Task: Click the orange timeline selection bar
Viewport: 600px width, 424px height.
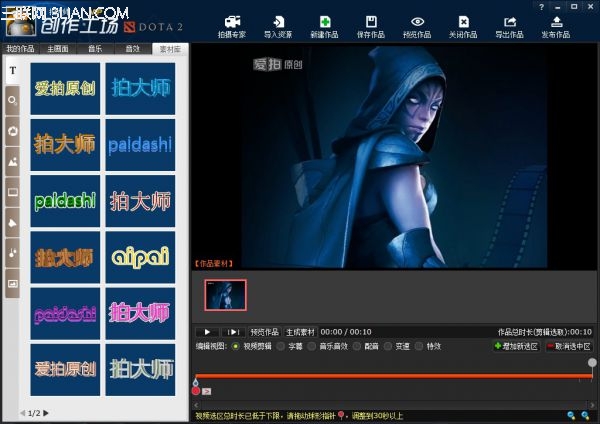Action: click(394, 376)
